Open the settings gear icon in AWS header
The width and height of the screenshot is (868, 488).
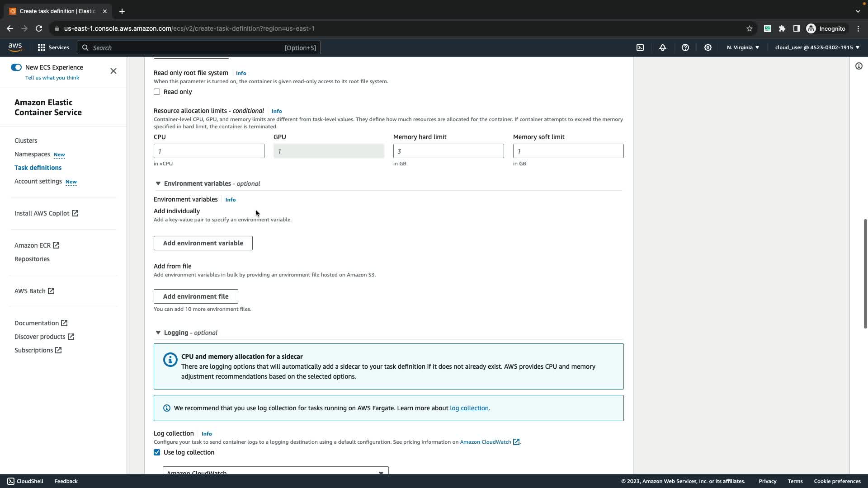pyautogui.click(x=708, y=47)
